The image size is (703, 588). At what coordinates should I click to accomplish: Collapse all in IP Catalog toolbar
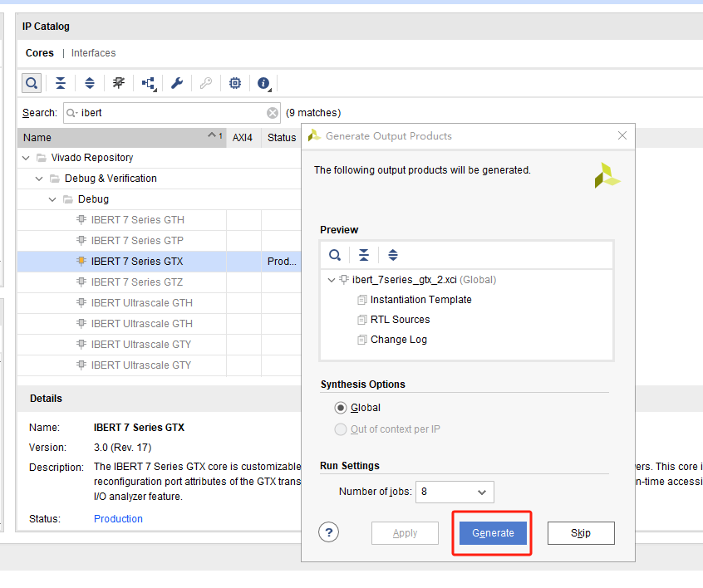coord(61,83)
